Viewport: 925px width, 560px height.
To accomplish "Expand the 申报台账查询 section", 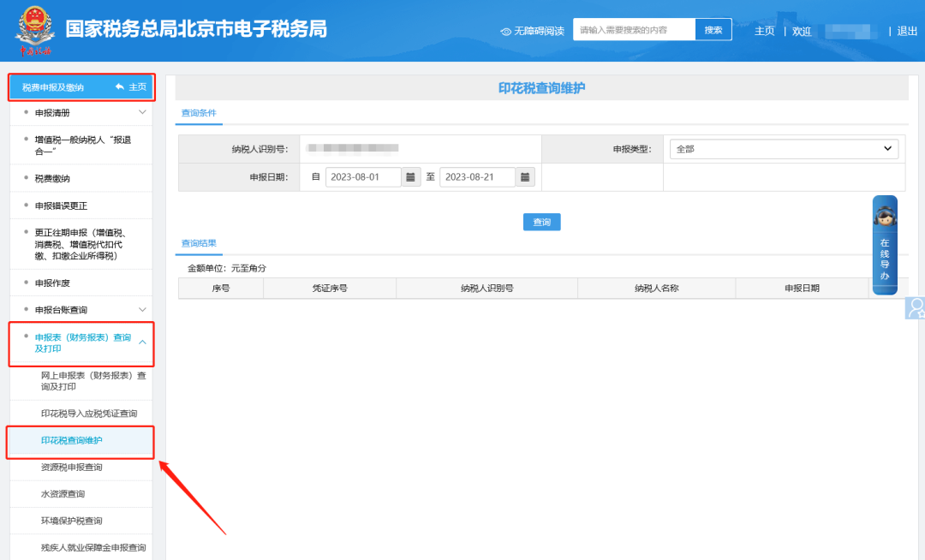I will pos(142,310).
